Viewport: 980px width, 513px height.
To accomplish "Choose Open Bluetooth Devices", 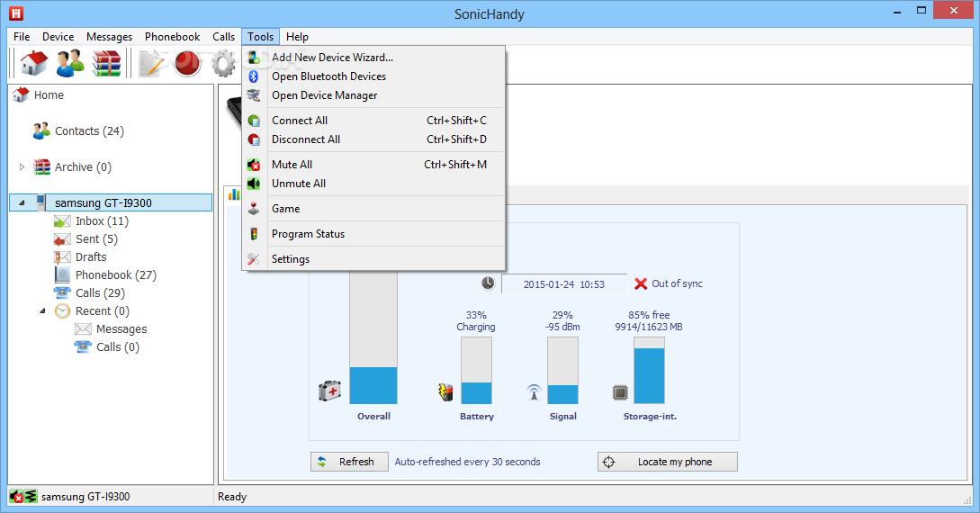I will 373,76.
